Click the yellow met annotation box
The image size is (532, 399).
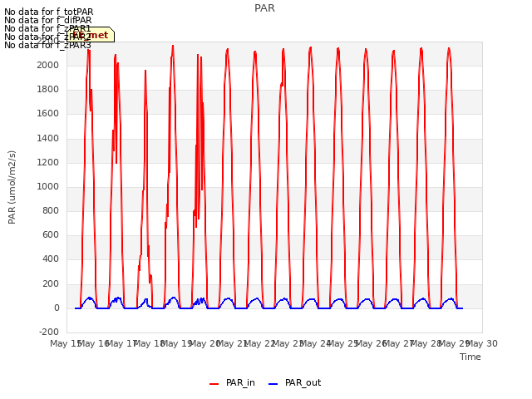coord(91,35)
